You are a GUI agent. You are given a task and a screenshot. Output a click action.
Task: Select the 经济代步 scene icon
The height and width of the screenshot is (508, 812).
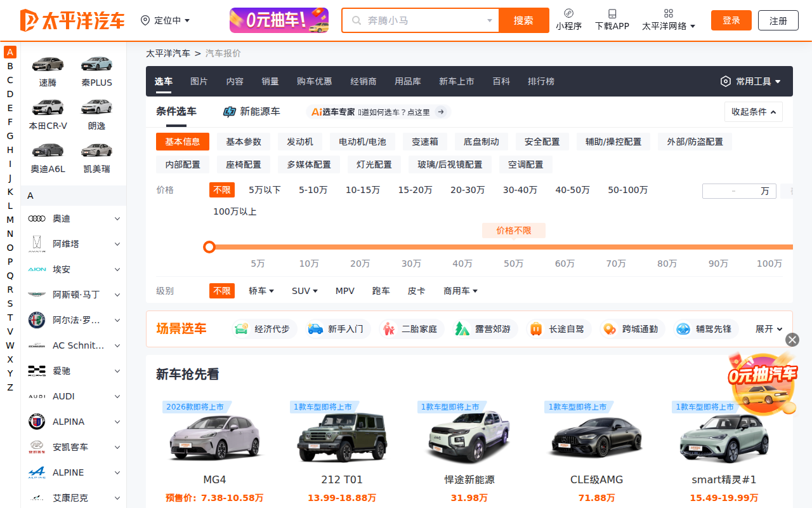pos(241,329)
